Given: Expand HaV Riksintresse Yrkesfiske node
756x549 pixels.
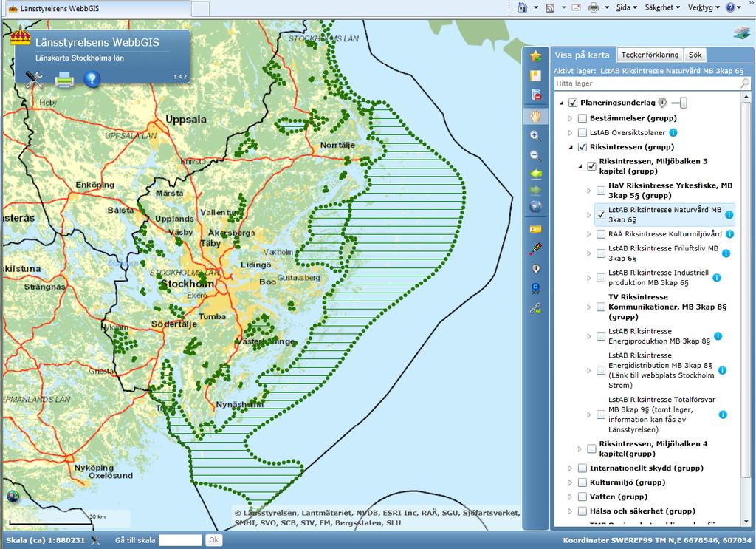Looking at the screenshot, I should 588,191.
